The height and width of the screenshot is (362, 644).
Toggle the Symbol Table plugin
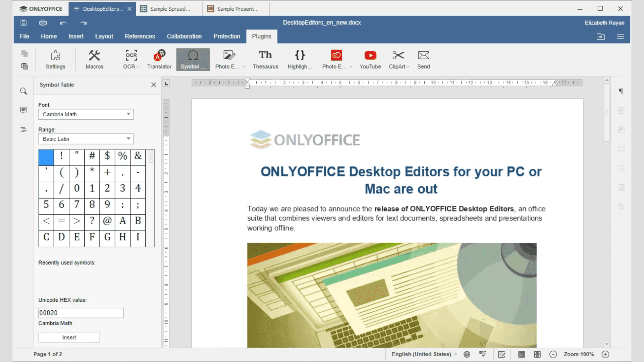click(193, 60)
